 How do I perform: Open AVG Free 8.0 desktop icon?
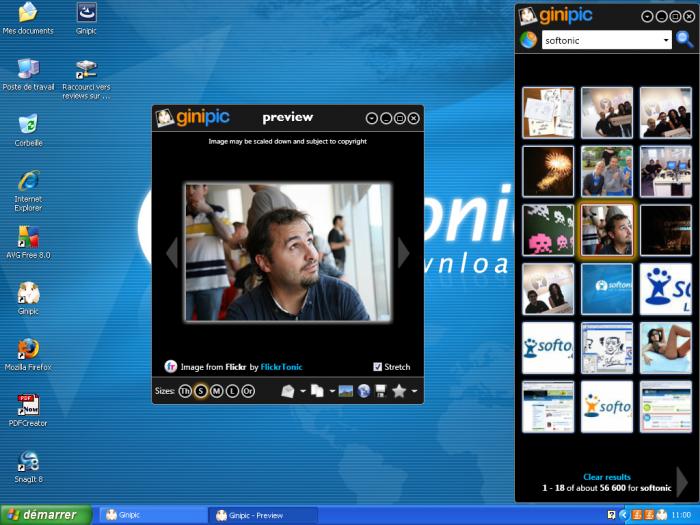click(x=28, y=242)
